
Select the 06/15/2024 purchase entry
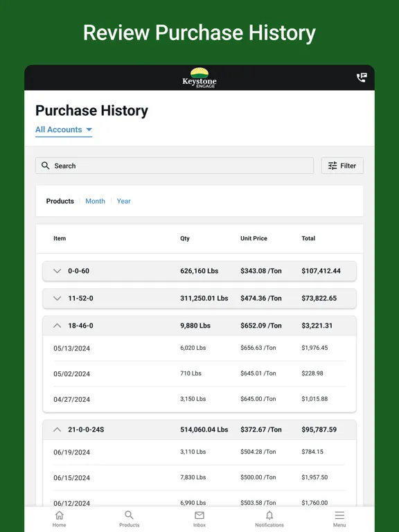coord(199,478)
